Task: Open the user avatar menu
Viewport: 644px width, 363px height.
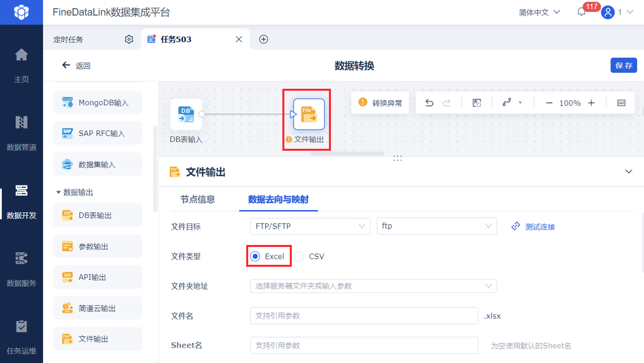Action: click(608, 12)
